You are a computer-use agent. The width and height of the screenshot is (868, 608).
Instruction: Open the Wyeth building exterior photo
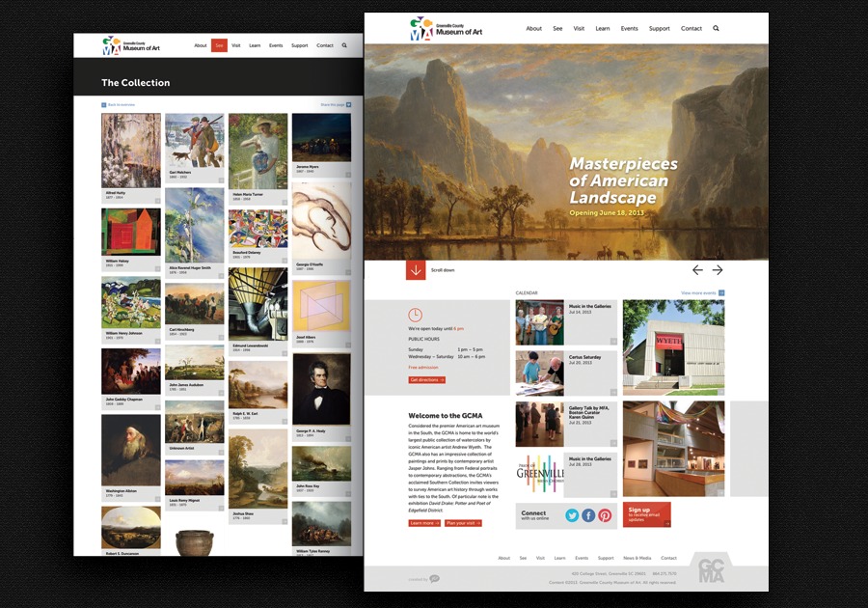coord(673,347)
